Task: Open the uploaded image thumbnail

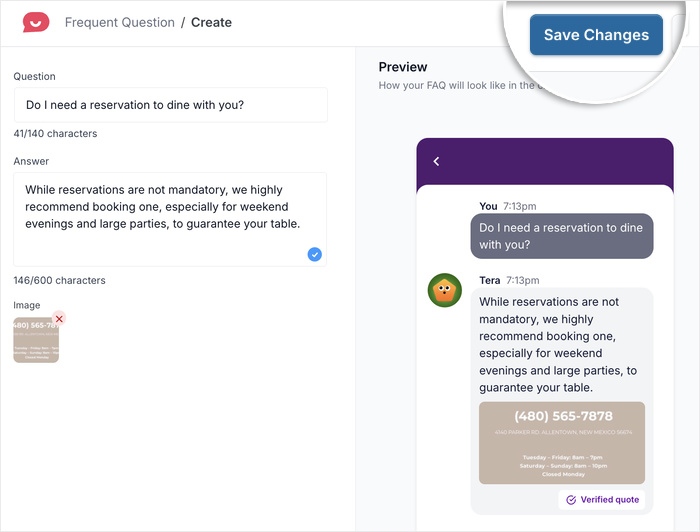Action: tap(35, 341)
